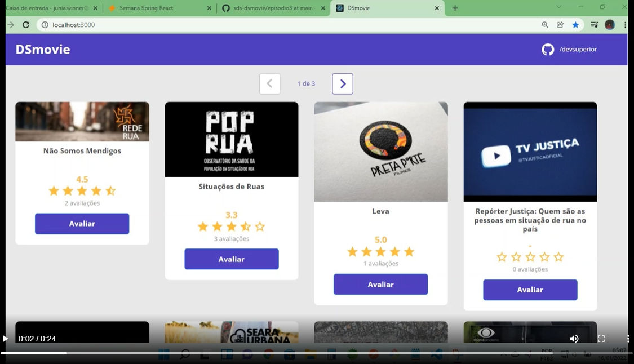Share this page via address bar icon
The height and width of the screenshot is (364, 634).
click(560, 25)
